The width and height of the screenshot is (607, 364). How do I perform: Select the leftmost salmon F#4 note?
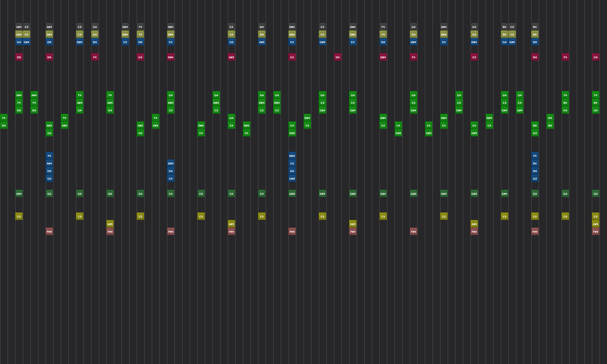tap(49, 232)
